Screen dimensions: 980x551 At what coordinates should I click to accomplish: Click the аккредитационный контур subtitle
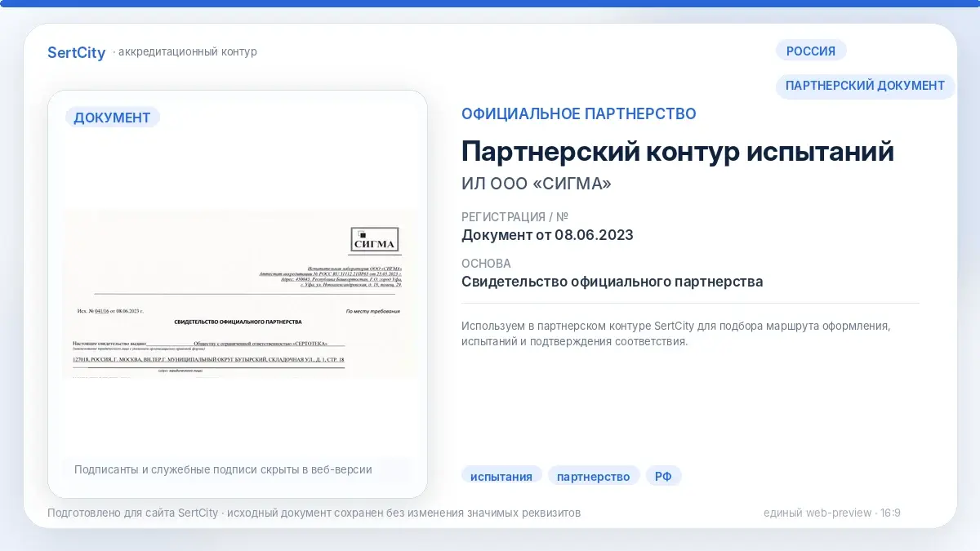[x=188, y=52]
